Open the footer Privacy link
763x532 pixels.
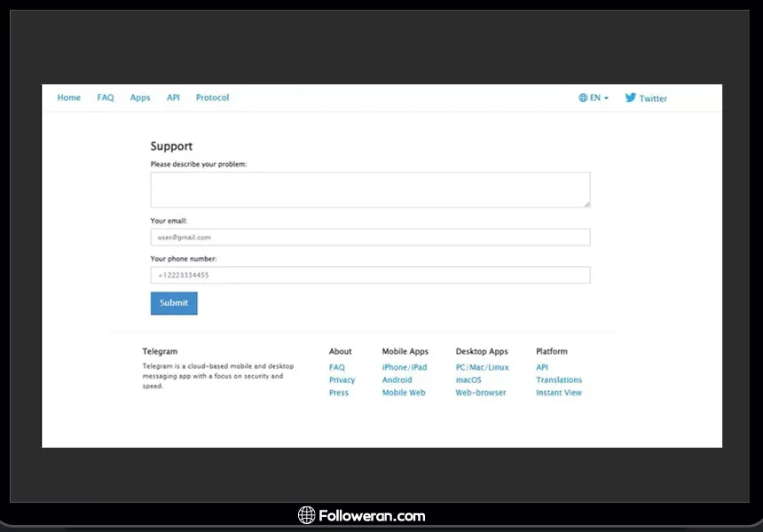point(342,380)
